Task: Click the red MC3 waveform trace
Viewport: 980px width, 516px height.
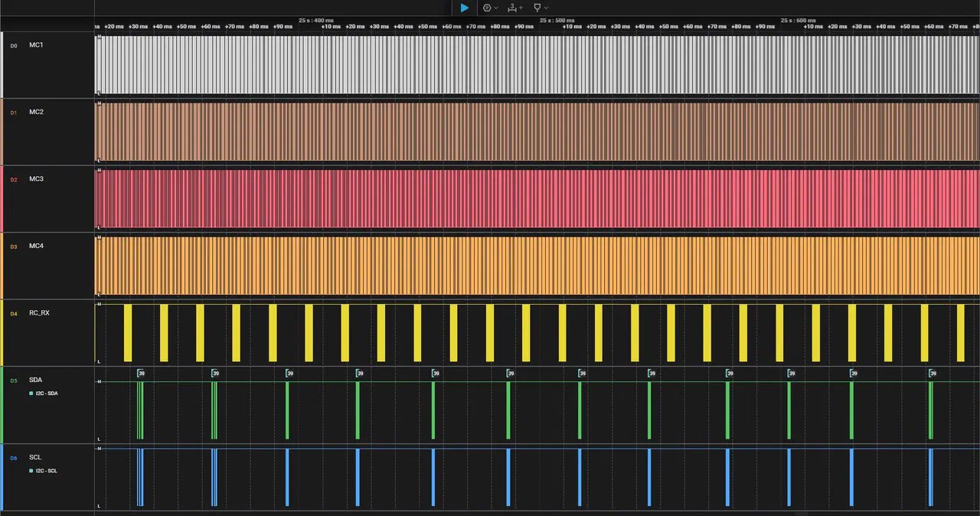Action: pos(537,199)
